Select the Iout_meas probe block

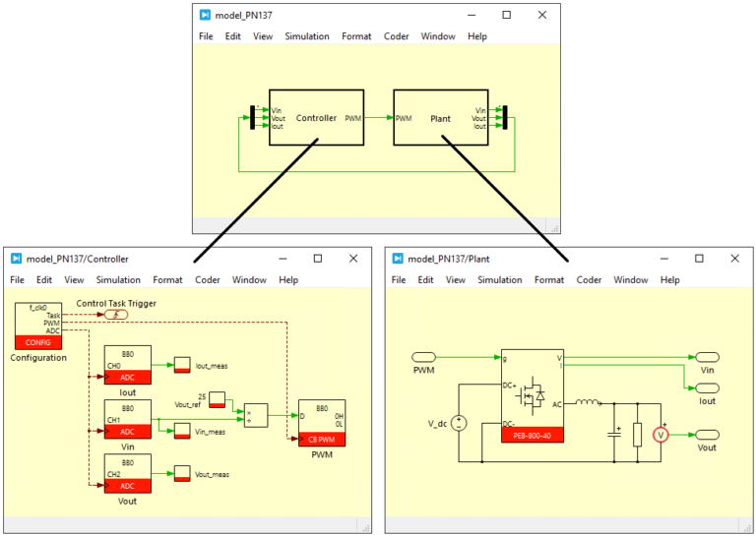pyautogui.click(x=182, y=365)
